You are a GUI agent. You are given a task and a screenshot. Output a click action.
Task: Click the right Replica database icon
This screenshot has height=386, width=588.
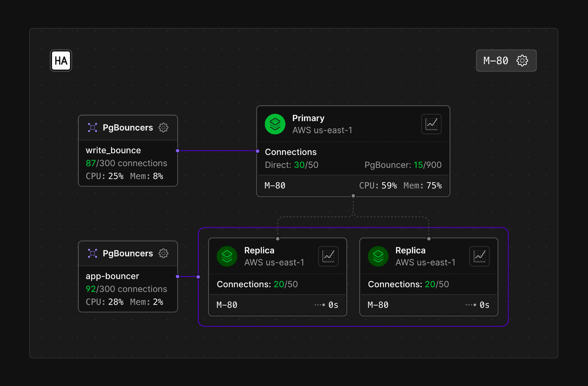coord(378,256)
